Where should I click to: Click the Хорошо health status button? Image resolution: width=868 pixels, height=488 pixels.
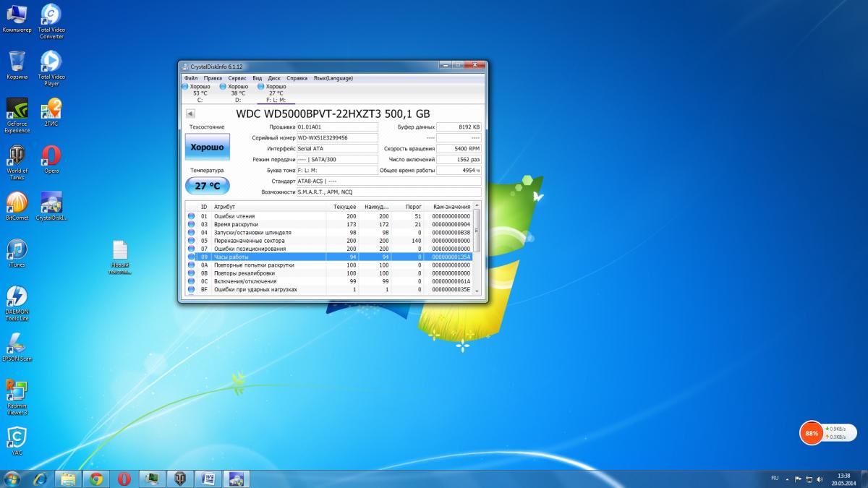(x=207, y=147)
